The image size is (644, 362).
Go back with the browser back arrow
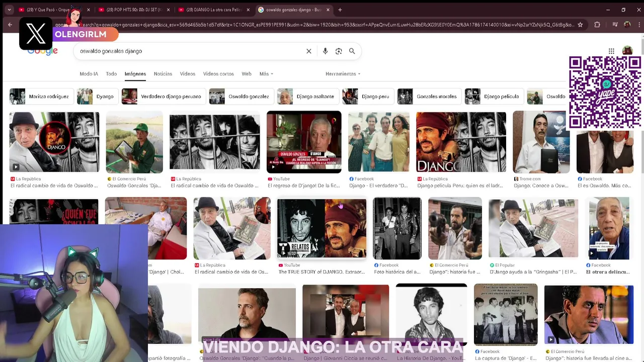pos(10,25)
